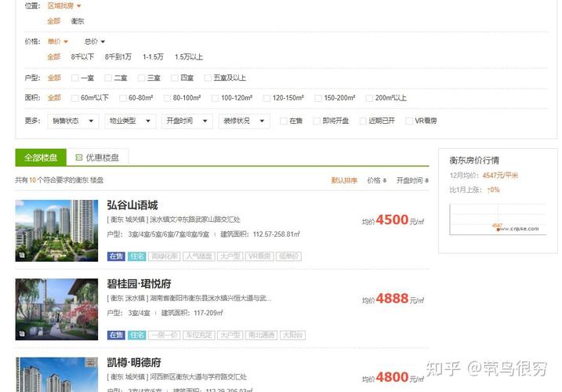This screenshot has height=392, width=562.
Task: Switch to the 全部楼盘 tab
Action: pos(41,158)
